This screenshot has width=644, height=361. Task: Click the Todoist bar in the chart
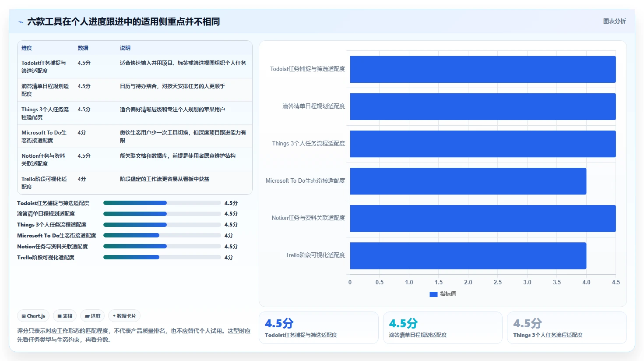tap(483, 69)
